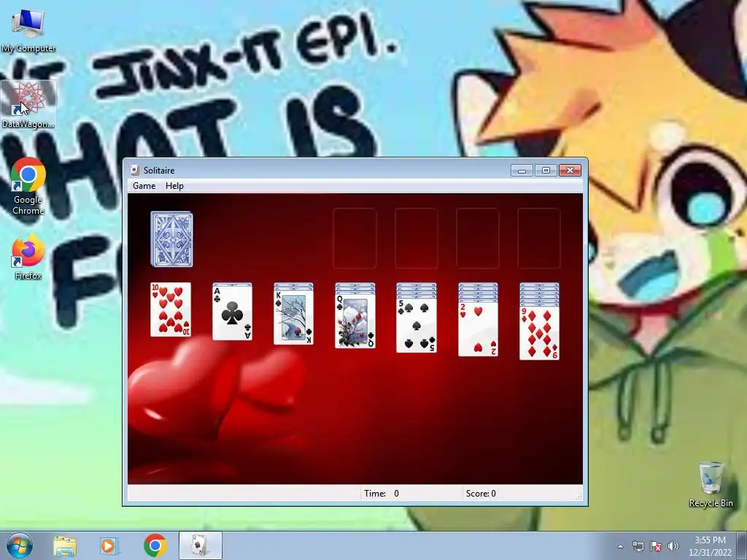Select the 9 of diamonds card

[x=539, y=332]
